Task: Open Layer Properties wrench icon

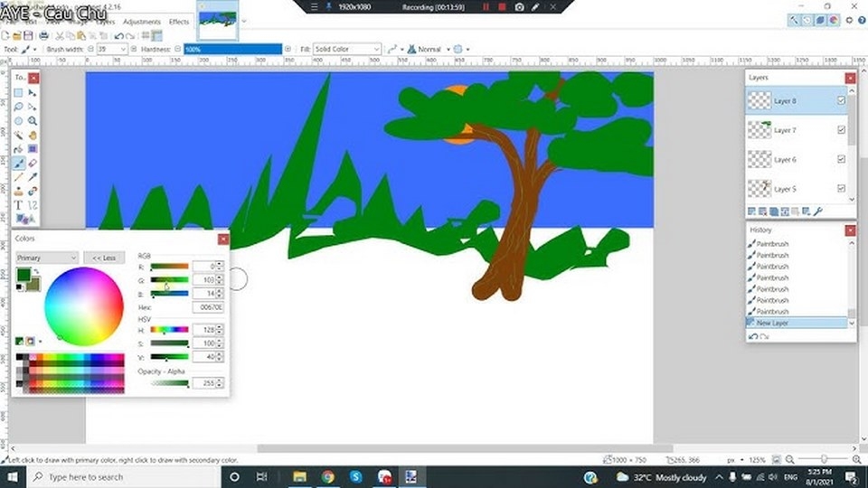Action: [x=817, y=211]
